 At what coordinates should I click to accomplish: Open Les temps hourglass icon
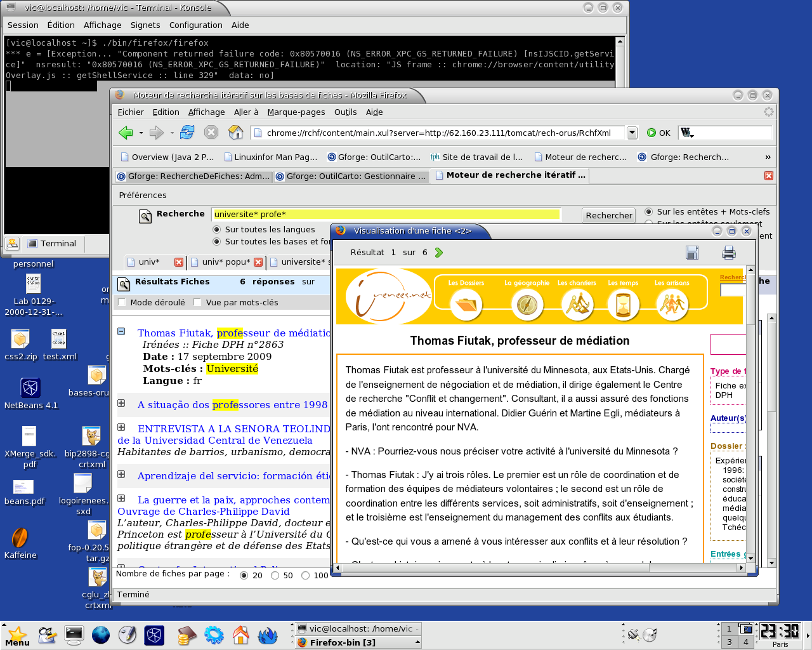pyautogui.click(x=623, y=305)
